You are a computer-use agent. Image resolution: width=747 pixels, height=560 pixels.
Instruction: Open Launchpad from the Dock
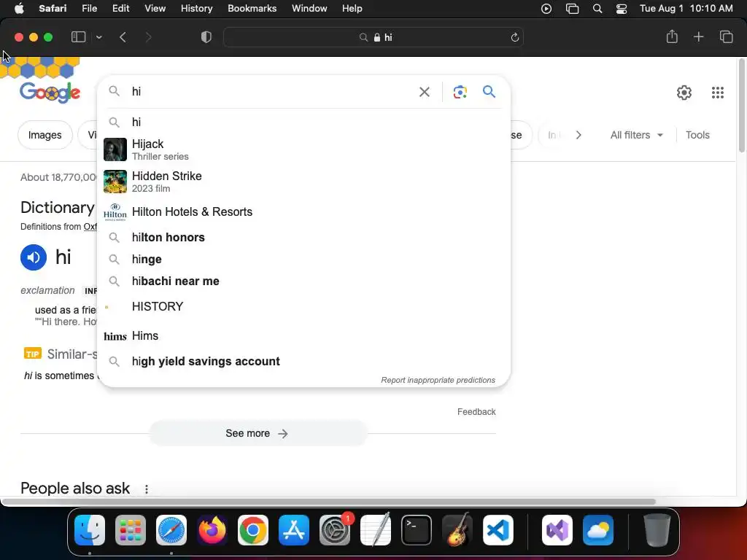[131, 530]
